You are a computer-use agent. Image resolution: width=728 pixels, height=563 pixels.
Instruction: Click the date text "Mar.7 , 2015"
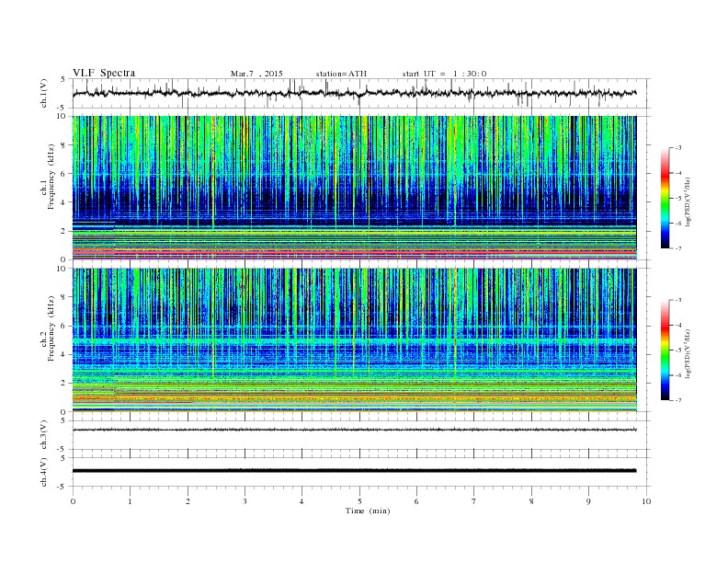pos(256,74)
